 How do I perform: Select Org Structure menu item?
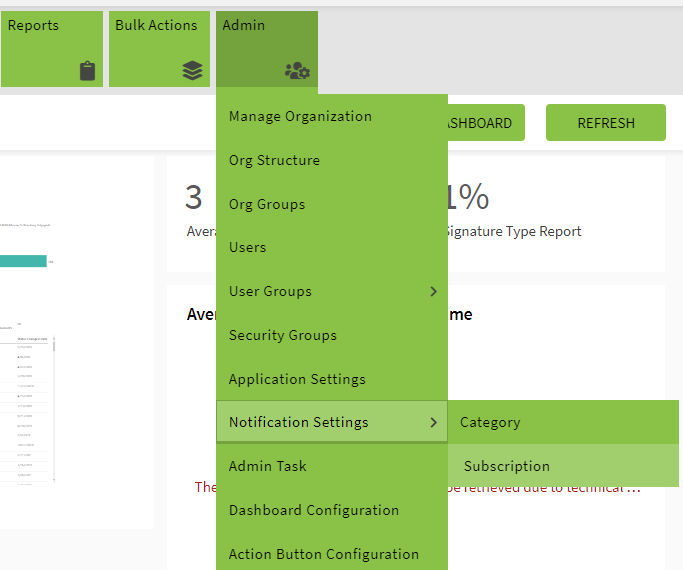coord(274,160)
